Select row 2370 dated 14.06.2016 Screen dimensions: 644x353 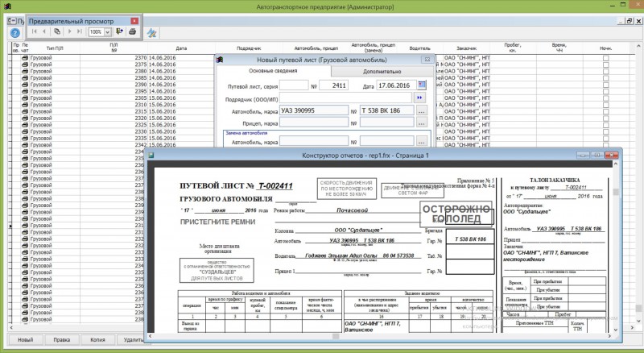pos(113,58)
